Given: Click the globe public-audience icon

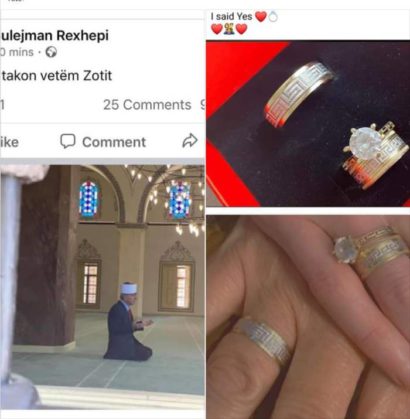Looking at the screenshot, I should [51, 52].
